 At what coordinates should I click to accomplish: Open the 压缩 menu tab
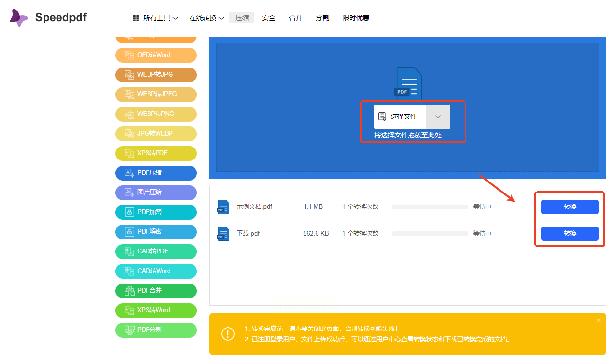(242, 18)
